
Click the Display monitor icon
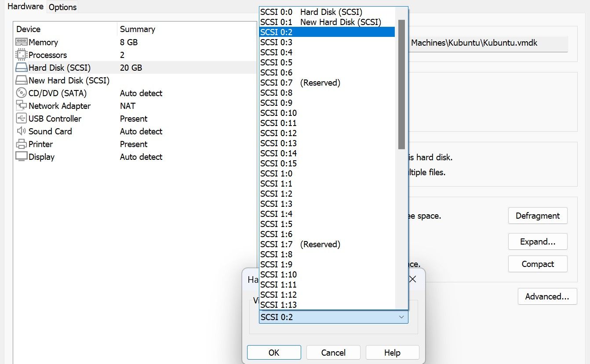tap(21, 157)
